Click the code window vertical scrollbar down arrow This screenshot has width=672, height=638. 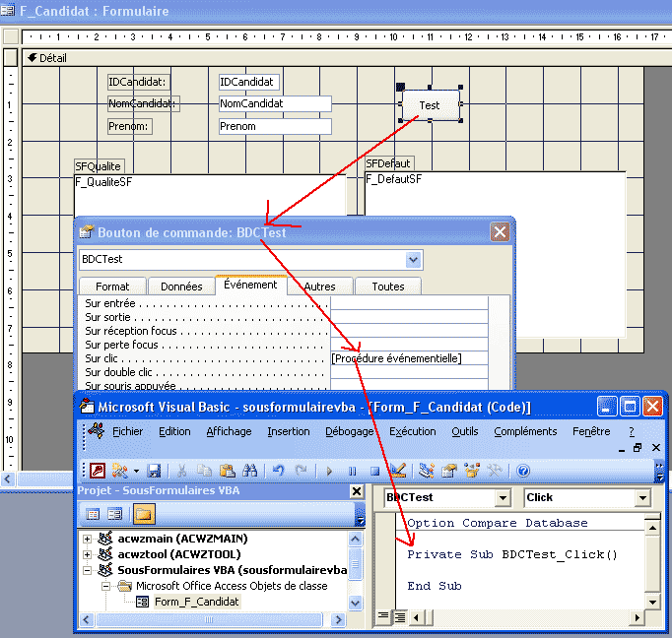652,602
